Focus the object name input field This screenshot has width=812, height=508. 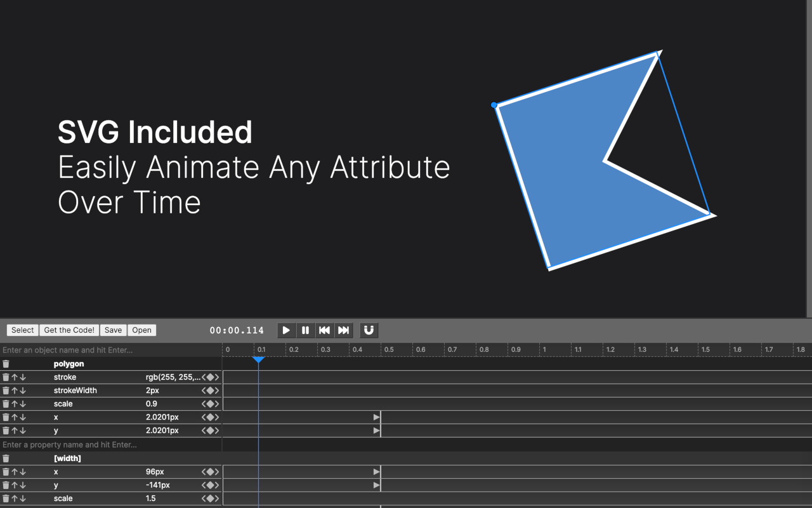111,350
